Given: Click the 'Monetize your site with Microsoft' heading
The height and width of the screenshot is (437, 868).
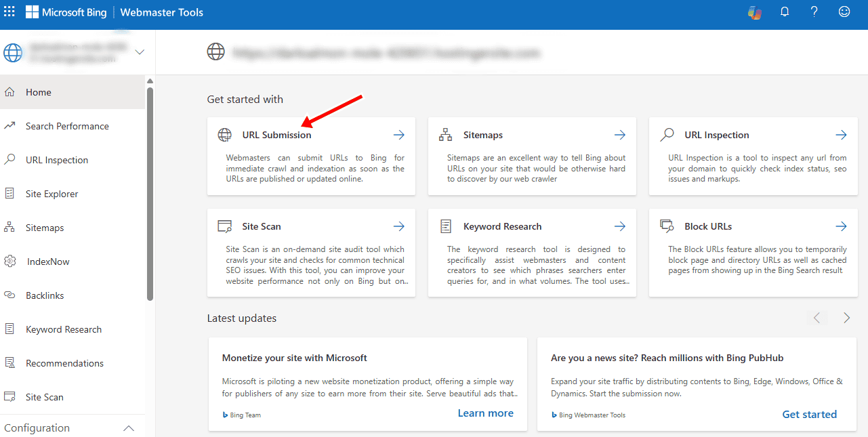Looking at the screenshot, I should point(295,358).
